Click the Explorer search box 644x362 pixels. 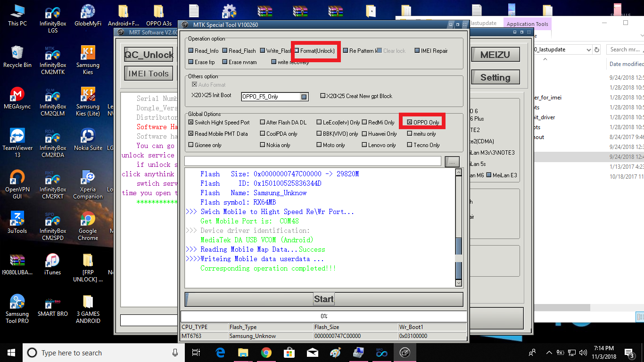625,49
